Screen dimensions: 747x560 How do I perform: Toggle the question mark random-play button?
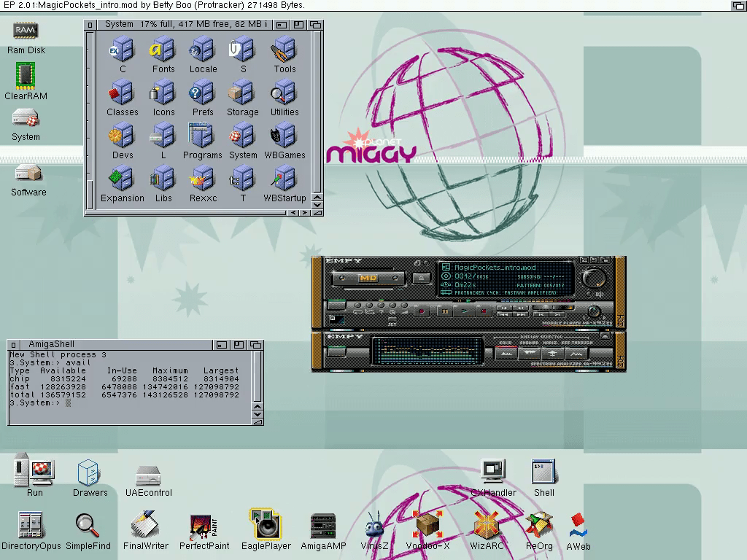point(381,306)
